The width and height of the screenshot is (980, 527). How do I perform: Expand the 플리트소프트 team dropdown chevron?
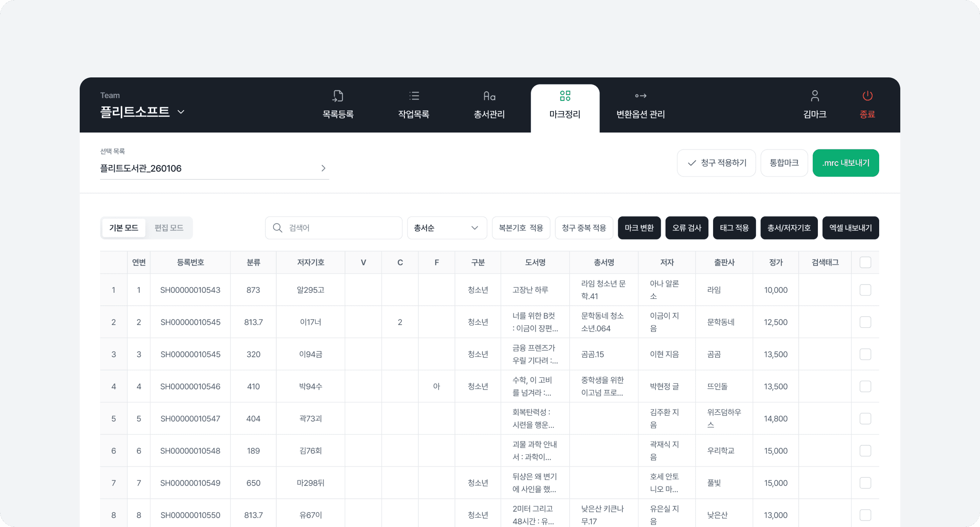(181, 112)
